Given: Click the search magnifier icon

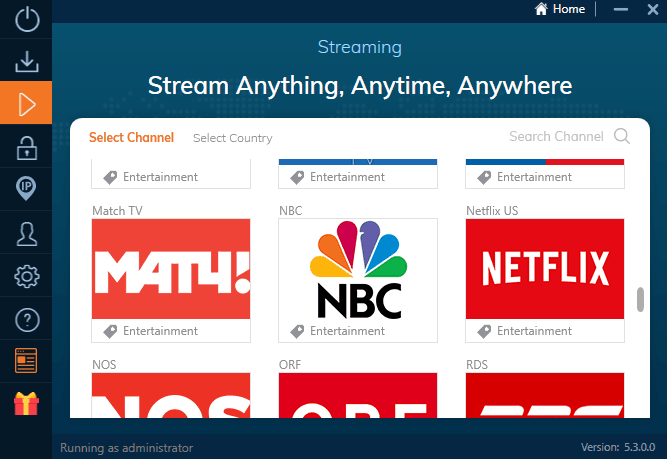Looking at the screenshot, I should coord(622,137).
